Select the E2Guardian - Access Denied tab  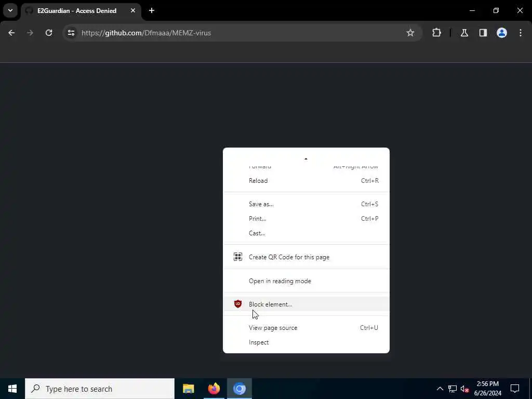point(81,11)
